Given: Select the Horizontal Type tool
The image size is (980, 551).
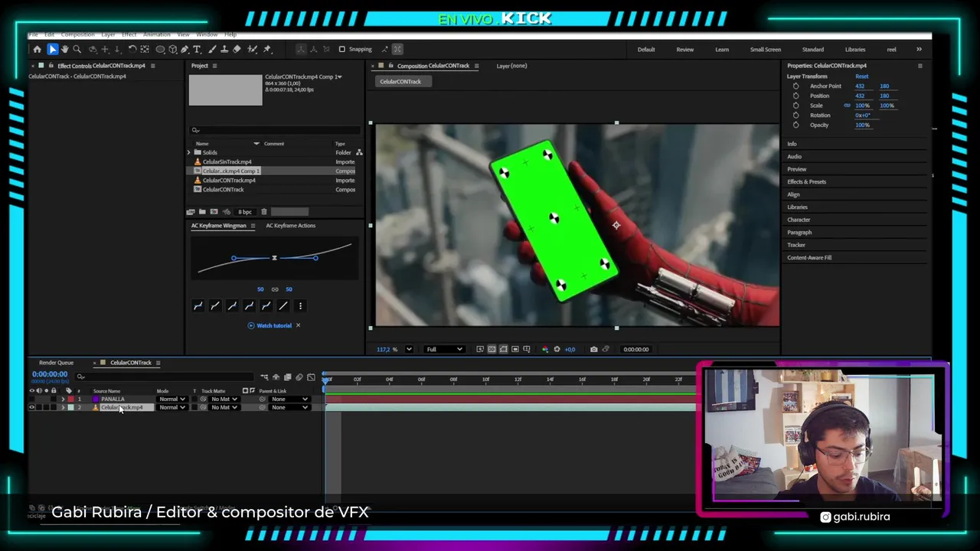Looking at the screenshot, I should tap(197, 49).
